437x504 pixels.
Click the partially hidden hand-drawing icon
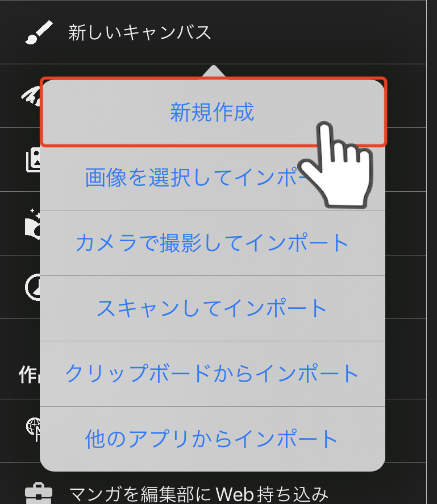(x=31, y=96)
